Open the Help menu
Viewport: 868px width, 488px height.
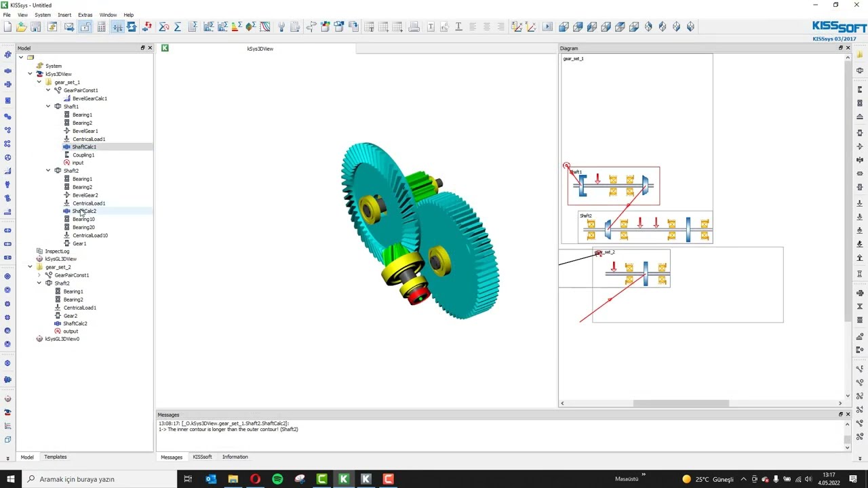pos(129,15)
